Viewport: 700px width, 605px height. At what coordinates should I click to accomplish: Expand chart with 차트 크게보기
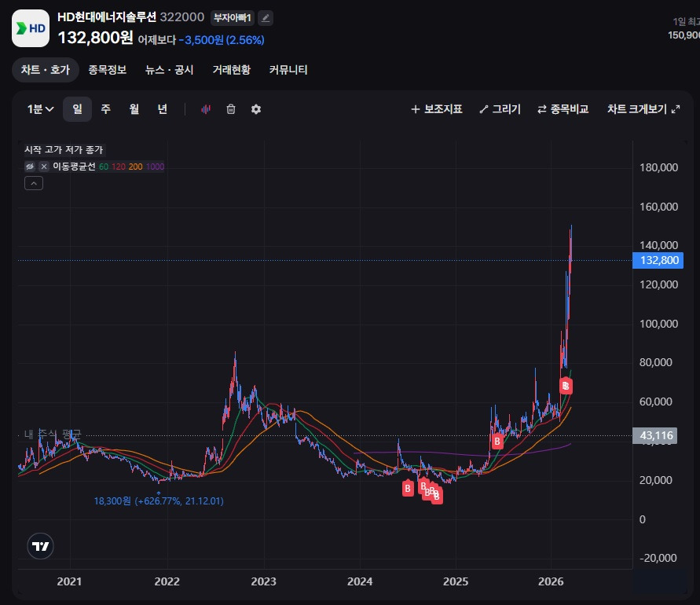point(643,109)
